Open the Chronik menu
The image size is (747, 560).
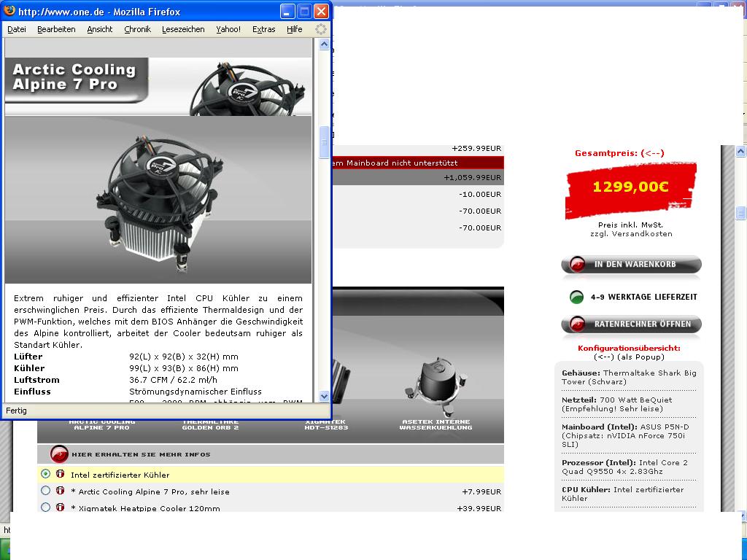click(137, 29)
